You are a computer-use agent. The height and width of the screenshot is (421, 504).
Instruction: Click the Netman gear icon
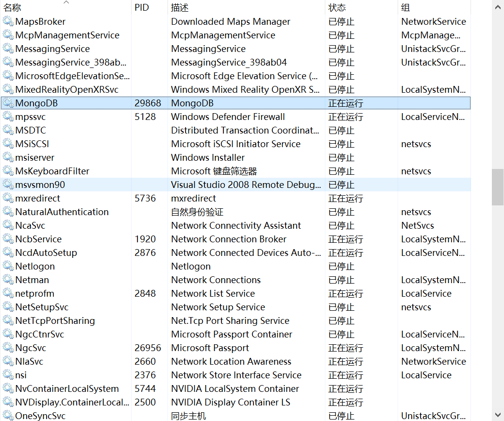coord(8,280)
